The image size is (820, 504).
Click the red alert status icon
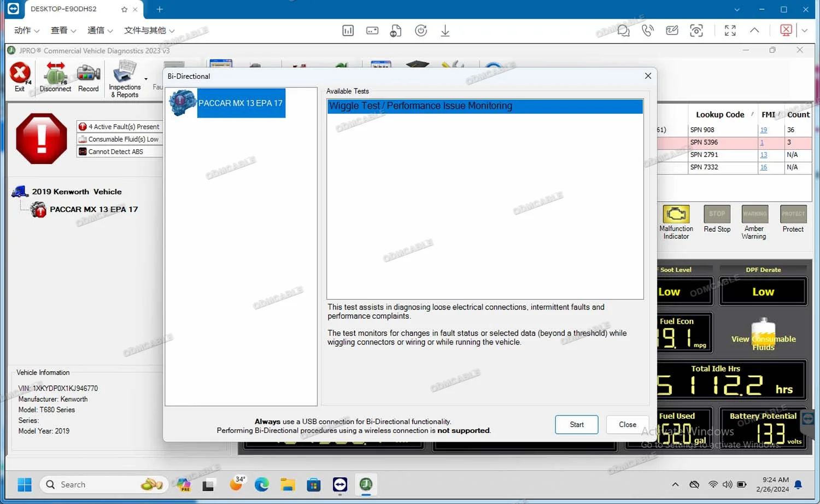42,138
